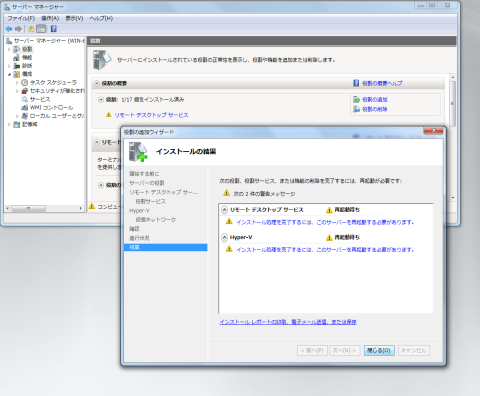This screenshot has width=480, height=396.
Task: Collapse the 役割: 1/17 個をインストール済み chevron
Action: (101, 99)
